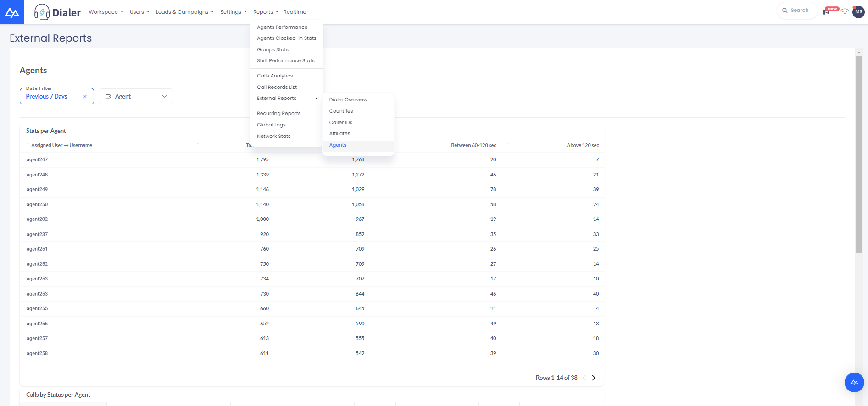The height and width of the screenshot is (406, 868).
Task: Sort by Between 60-120 sec column
Action: [473, 145]
